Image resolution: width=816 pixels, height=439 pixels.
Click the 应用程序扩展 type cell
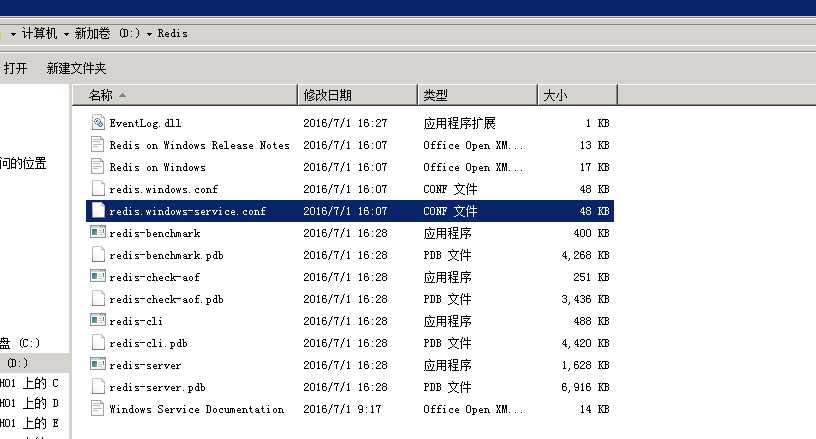click(x=460, y=123)
